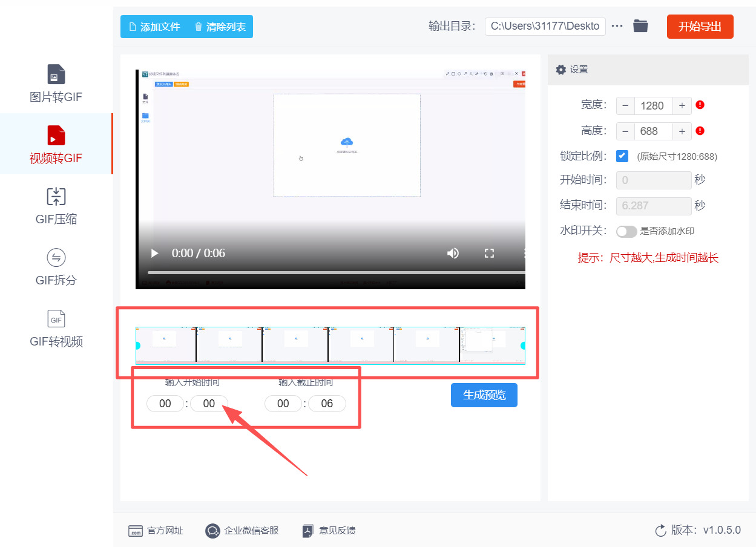Click the end time seconds field 06

327,404
